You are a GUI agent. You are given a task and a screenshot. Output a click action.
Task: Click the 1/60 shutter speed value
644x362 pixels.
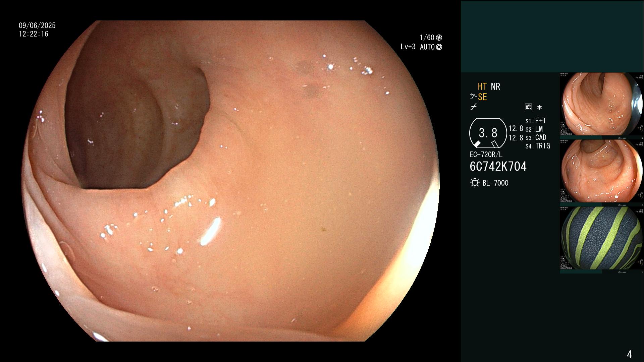(427, 38)
